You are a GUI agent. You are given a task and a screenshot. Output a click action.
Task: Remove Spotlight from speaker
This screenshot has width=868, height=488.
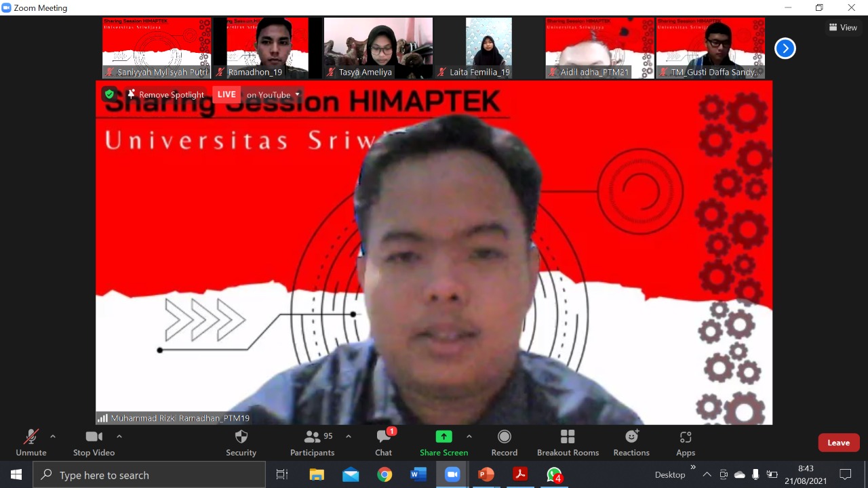165,95
